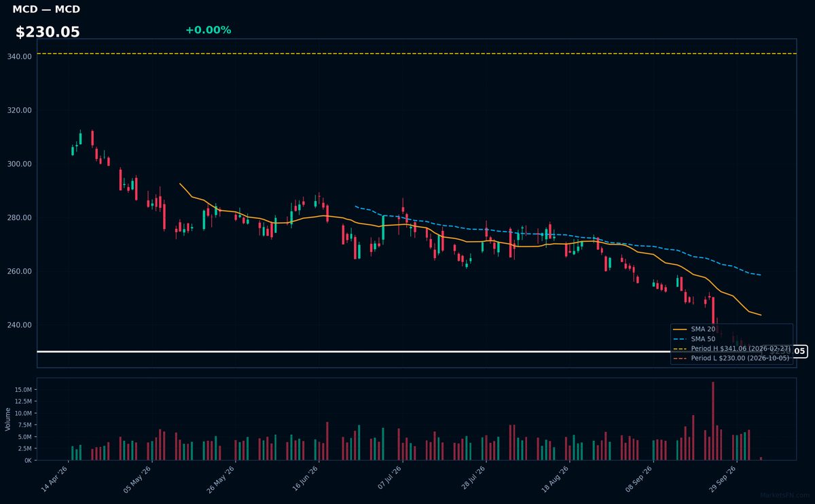The width and height of the screenshot is (815, 504).
Task: Click the 28 Jul '26 date label
Action: [473, 480]
